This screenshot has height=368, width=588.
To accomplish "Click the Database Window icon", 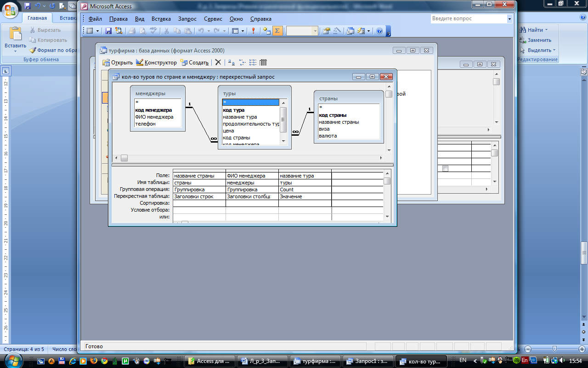I will (x=351, y=31).
